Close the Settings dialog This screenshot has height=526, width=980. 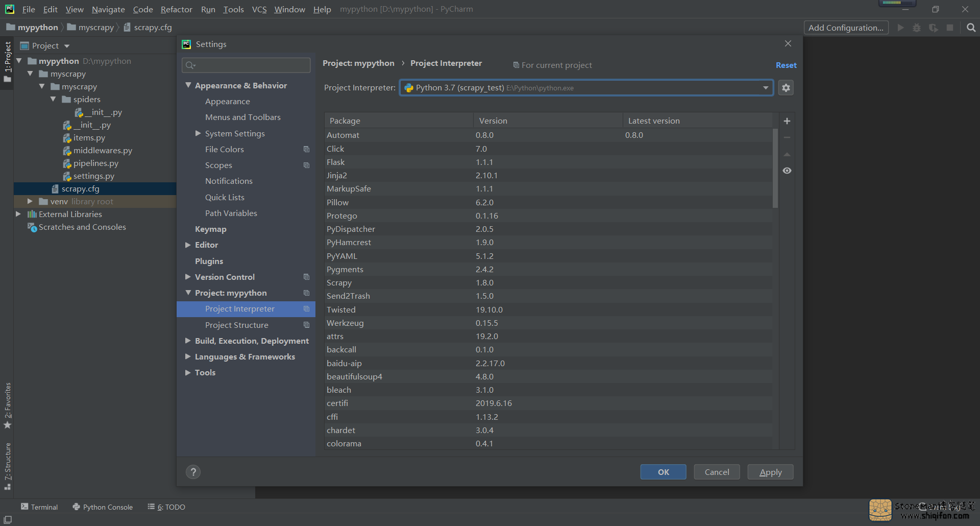click(x=788, y=43)
